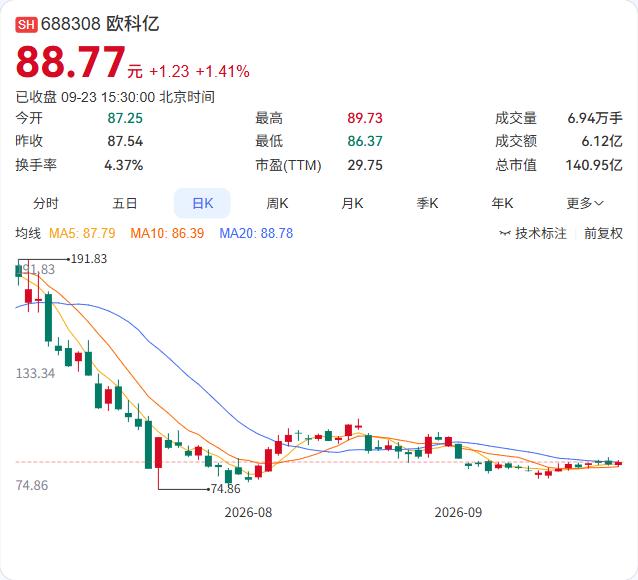Click the day low value 86.37
Screen dimensions: 638x580
point(365,141)
